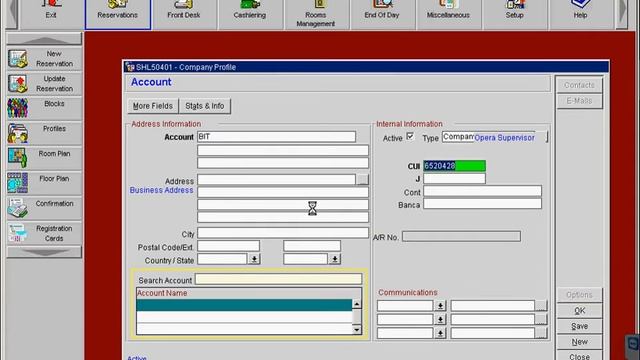Click the Update Reservation sidebar icon

18,84
